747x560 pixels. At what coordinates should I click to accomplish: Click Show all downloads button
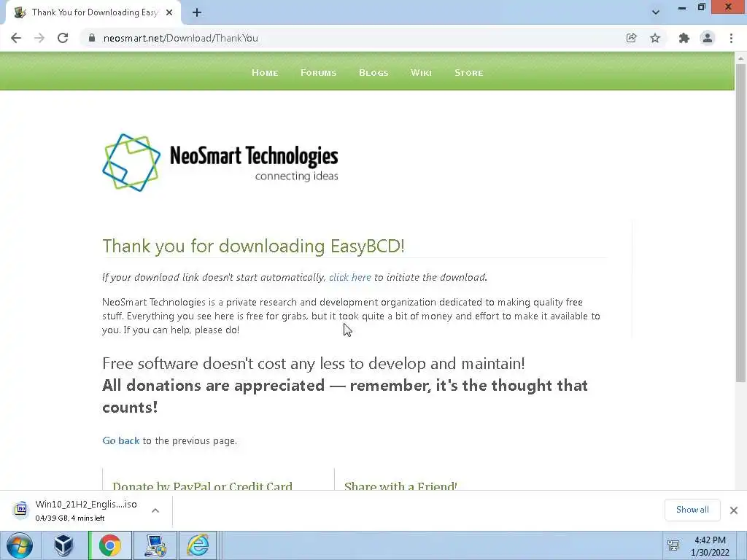click(x=692, y=510)
